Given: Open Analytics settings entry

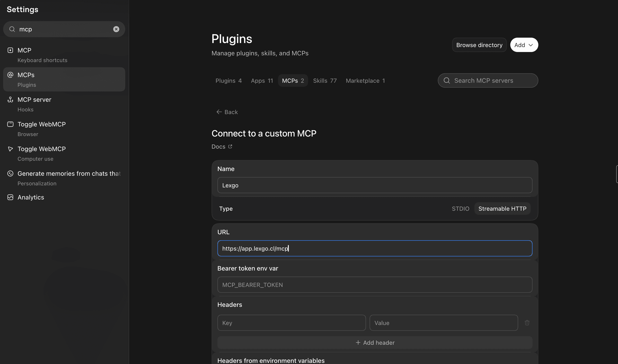Looking at the screenshot, I should point(64,197).
